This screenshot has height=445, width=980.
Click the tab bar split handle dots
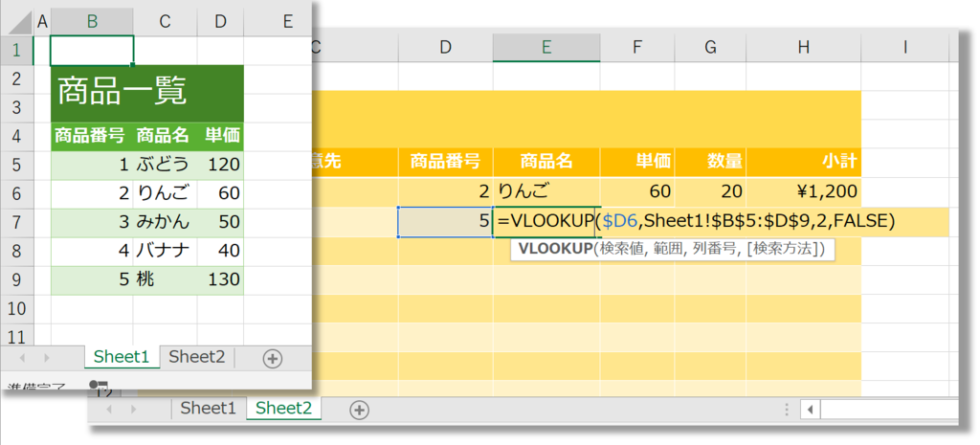click(x=787, y=410)
